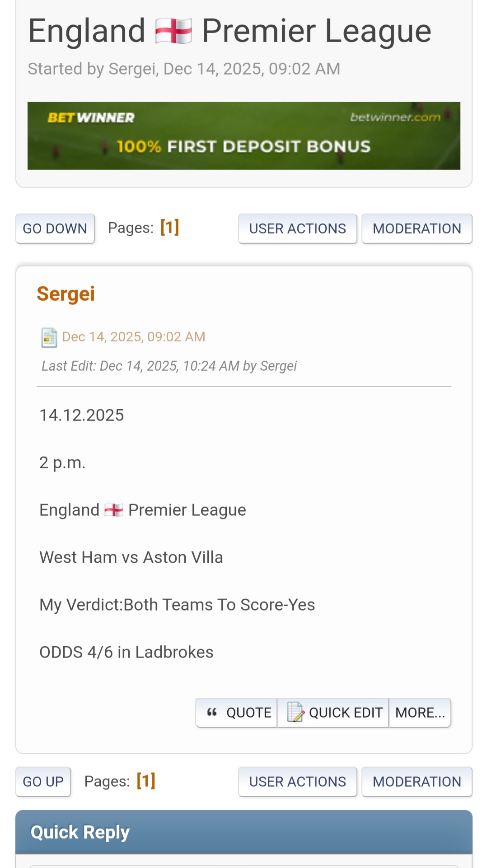The height and width of the screenshot is (868, 482).
Task: Open MODERATION menu above Sergei's post
Action: tap(416, 229)
